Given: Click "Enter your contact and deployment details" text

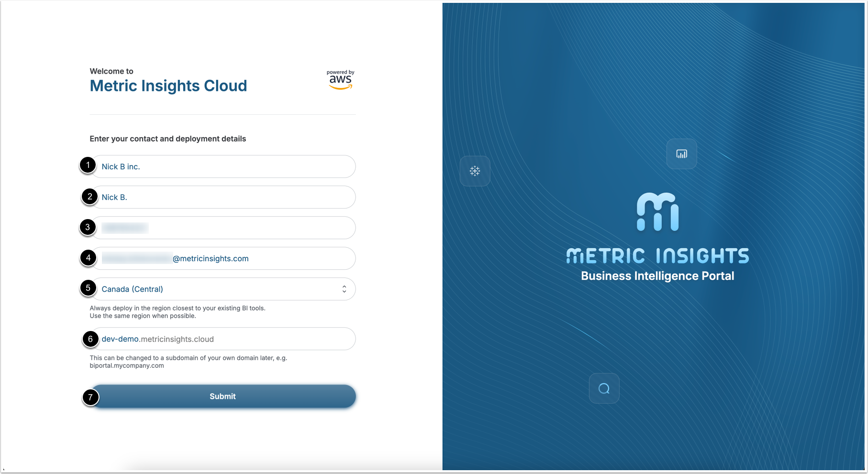Looking at the screenshot, I should click(168, 139).
